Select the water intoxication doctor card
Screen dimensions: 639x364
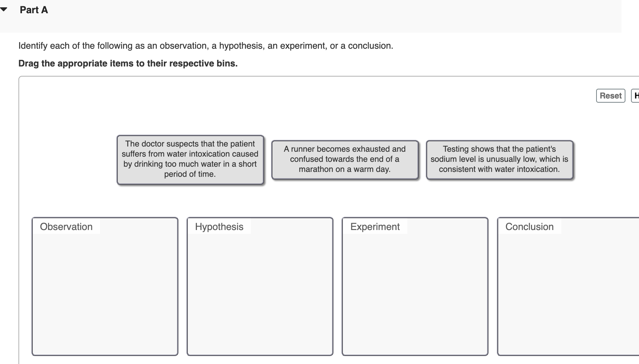click(x=190, y=159)
